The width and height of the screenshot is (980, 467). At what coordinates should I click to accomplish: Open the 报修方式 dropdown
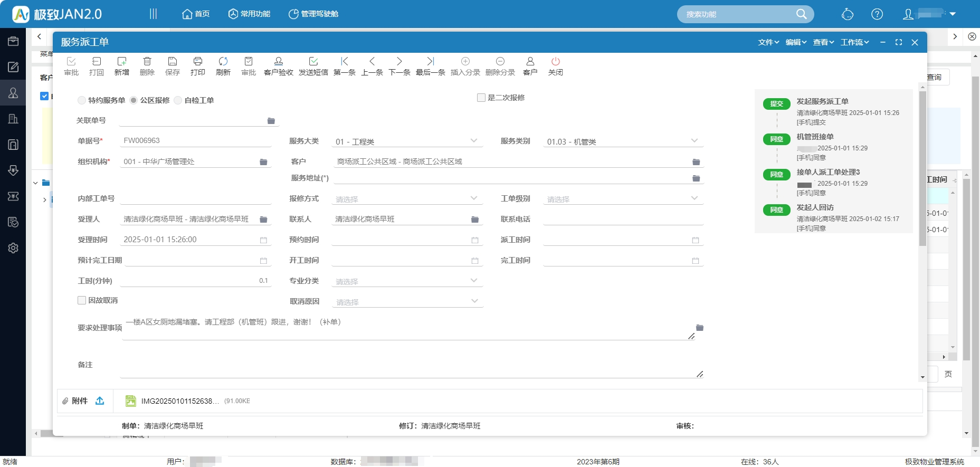pyautogui.click(x=474, y=198)
